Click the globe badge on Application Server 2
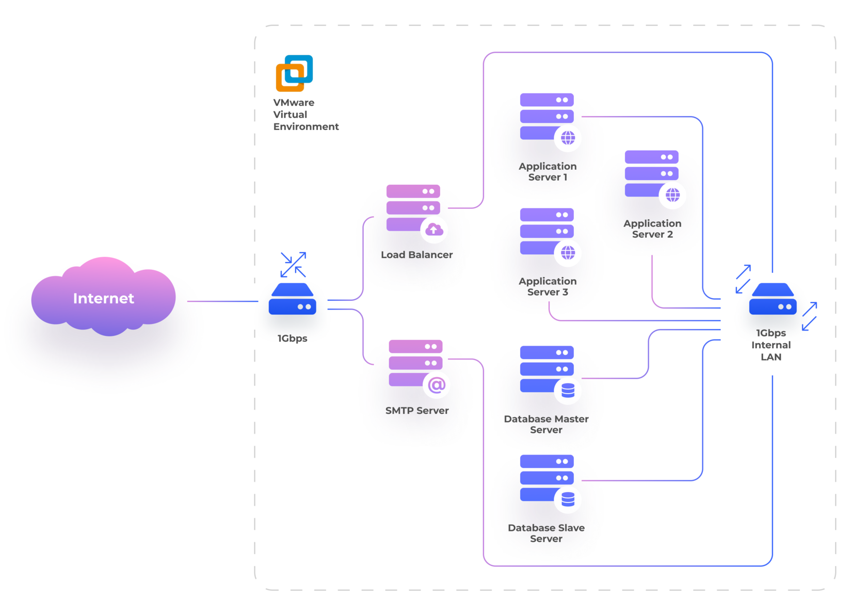Screen dimensions: 867x616 (672, 196)
